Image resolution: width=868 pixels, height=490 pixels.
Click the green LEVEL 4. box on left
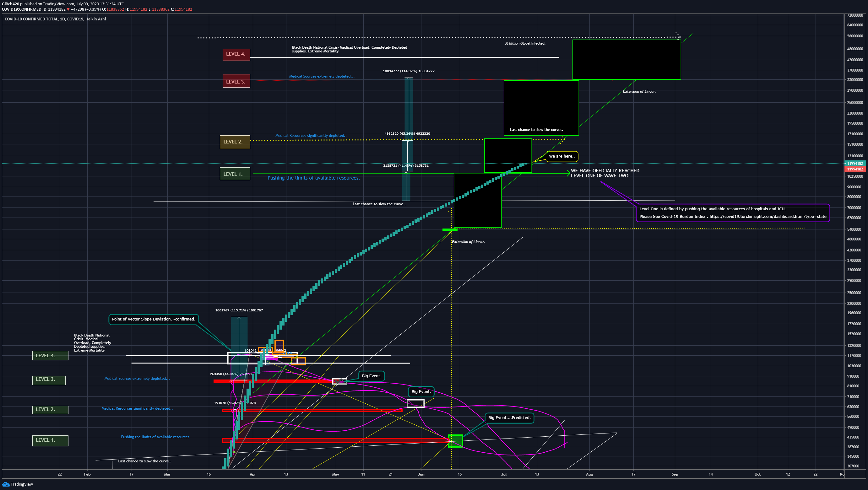50,355
